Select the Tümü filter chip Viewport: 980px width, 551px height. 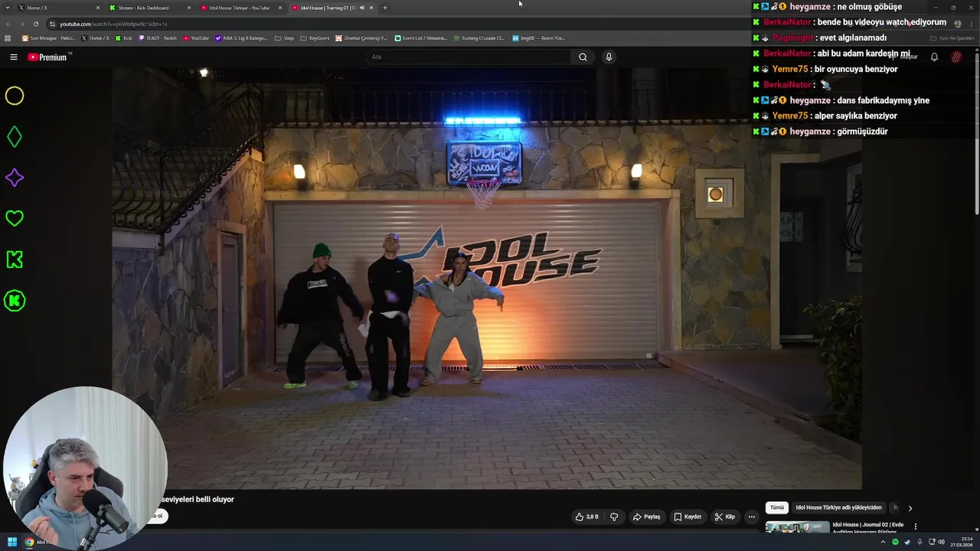click(777, 507)
